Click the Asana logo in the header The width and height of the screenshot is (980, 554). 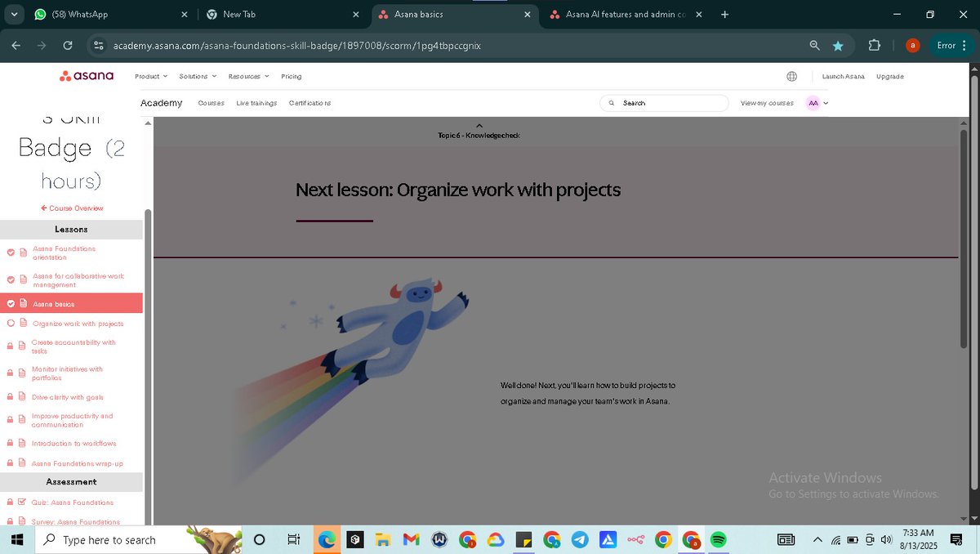(x=86, y=76)
